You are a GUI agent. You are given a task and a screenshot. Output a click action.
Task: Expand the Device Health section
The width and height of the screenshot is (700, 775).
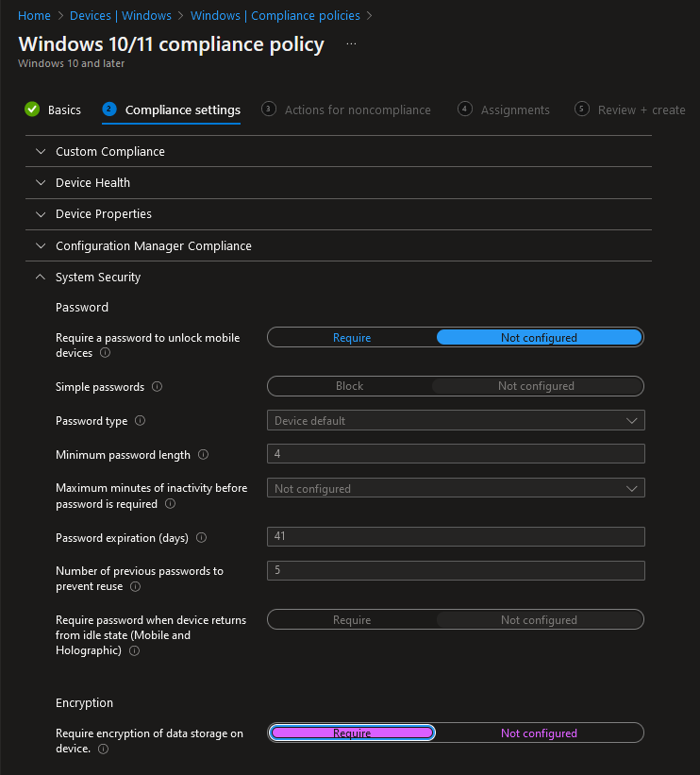[x=339, y=183]
